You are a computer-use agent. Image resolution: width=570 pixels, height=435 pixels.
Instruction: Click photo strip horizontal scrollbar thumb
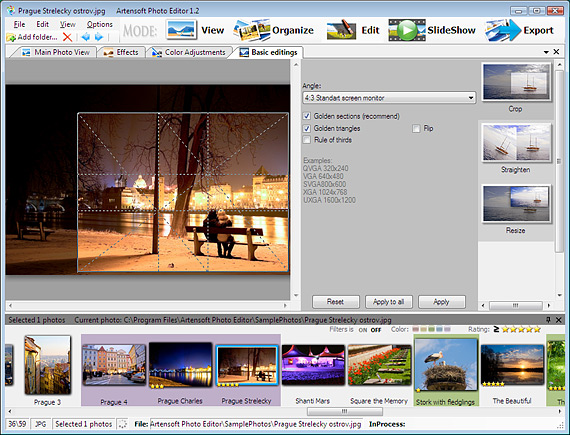[x=345, y=411]
